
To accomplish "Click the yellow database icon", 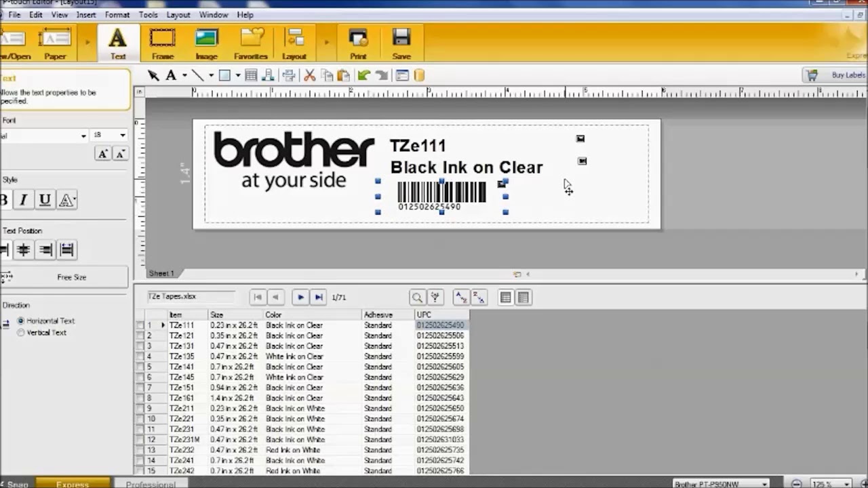I will [x=419, y=75].
